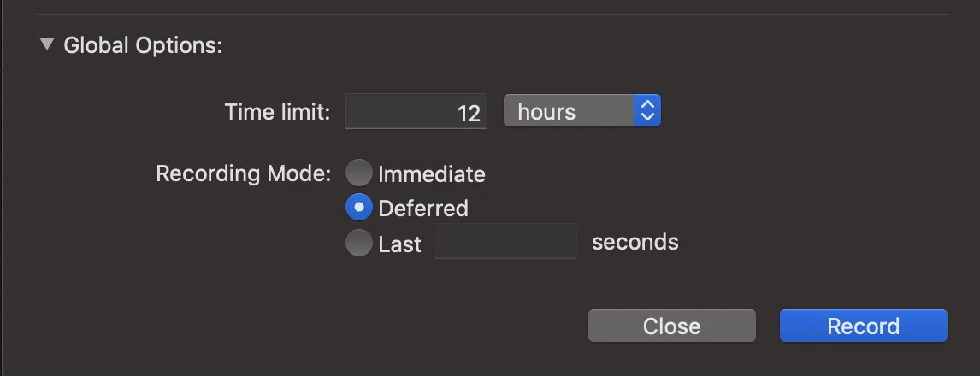Select the Deferred radio button
This screenshot has width=980, height=376.
point(358,208)
